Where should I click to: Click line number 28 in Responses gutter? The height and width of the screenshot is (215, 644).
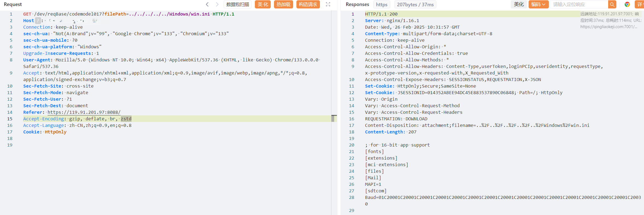[x=352, y=197]
